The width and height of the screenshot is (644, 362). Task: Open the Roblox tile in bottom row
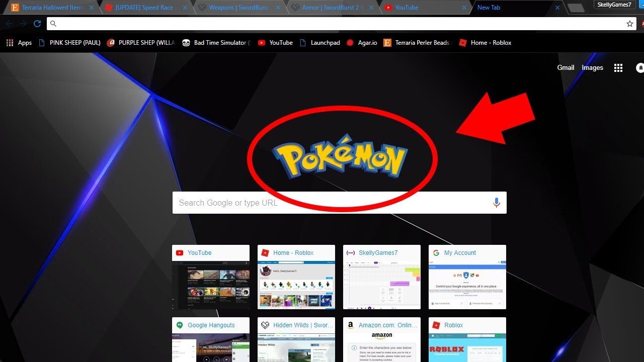(x=467, y=340)
